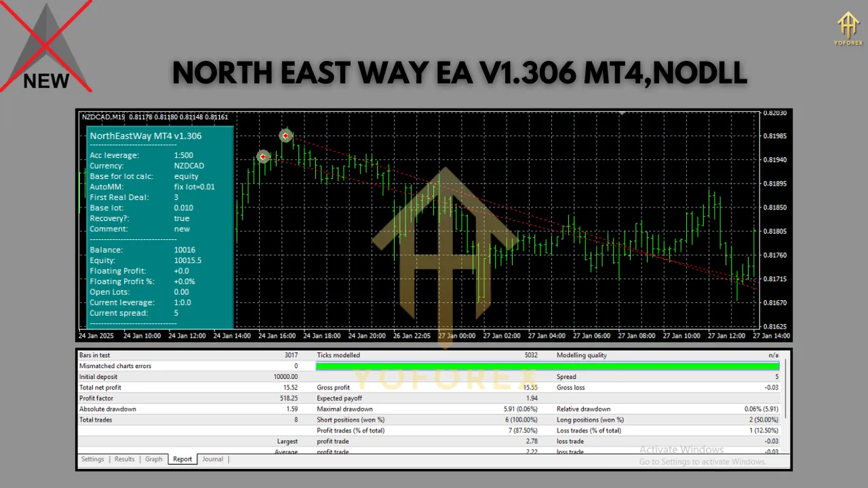The image size is (868, 488).
Task: Open the Journal tab
Action: coord(212,459)
